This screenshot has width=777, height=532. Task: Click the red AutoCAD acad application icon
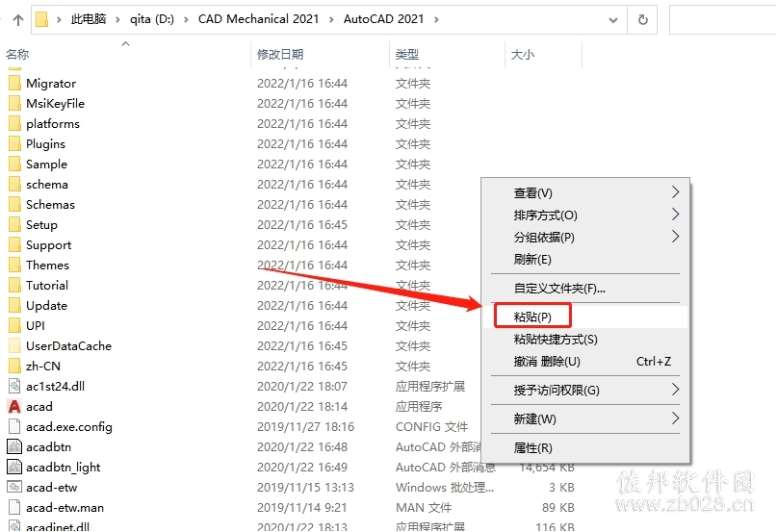point(14,407)
